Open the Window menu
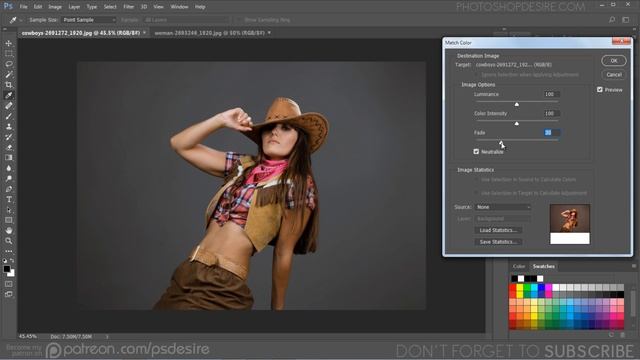This screenshot has width=640, height=360. (179, 7)
